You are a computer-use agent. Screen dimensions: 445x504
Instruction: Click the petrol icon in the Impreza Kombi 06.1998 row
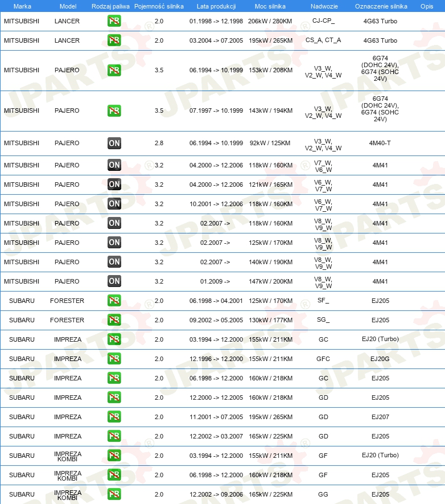pos(114,475)
